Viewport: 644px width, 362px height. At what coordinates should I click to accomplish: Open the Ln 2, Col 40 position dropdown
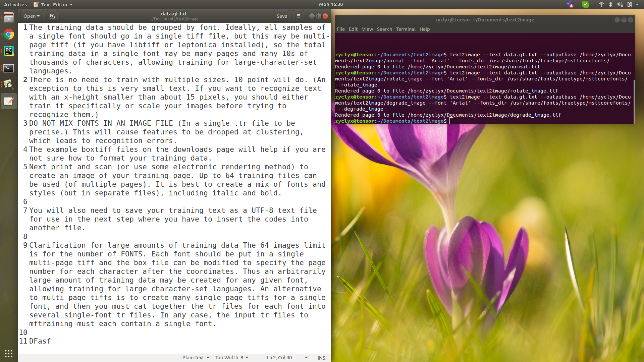click(287, 357)
